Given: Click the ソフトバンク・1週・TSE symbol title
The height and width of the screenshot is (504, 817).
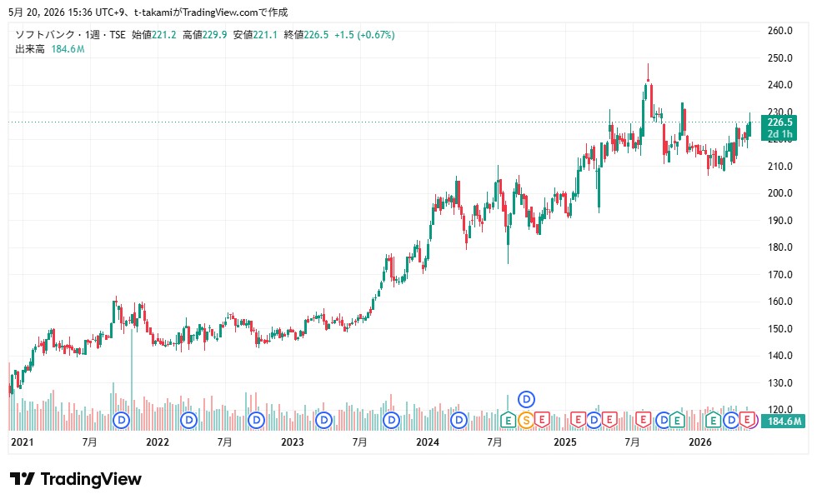Looking at the screenshot, I should tap(70, 35).
